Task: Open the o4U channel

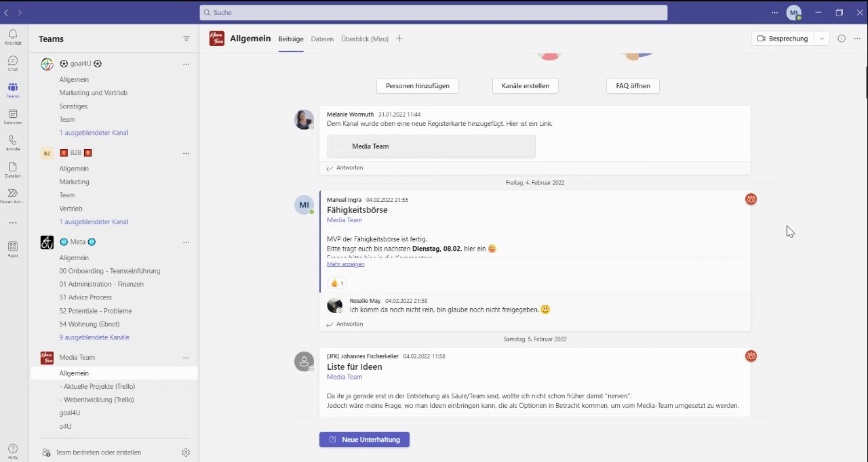Action: (65, 426)
